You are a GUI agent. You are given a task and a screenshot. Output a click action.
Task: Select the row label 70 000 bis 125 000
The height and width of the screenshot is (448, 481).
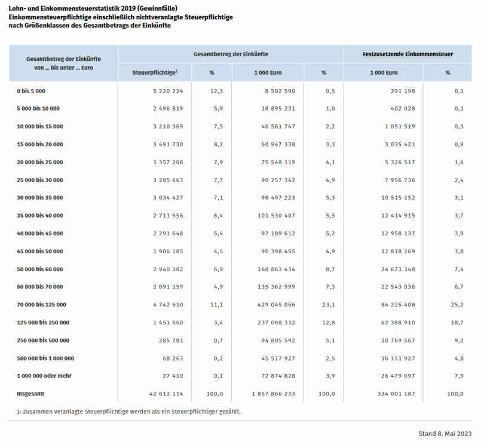pyautogui.click(x=41, y=305)
